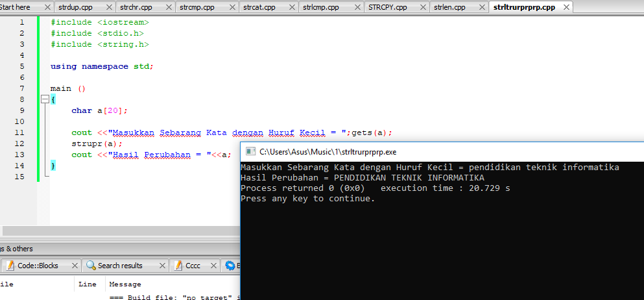Click console line 'Process returned 0 (0x0)'
644x300 pixels.
pos(303,188)
